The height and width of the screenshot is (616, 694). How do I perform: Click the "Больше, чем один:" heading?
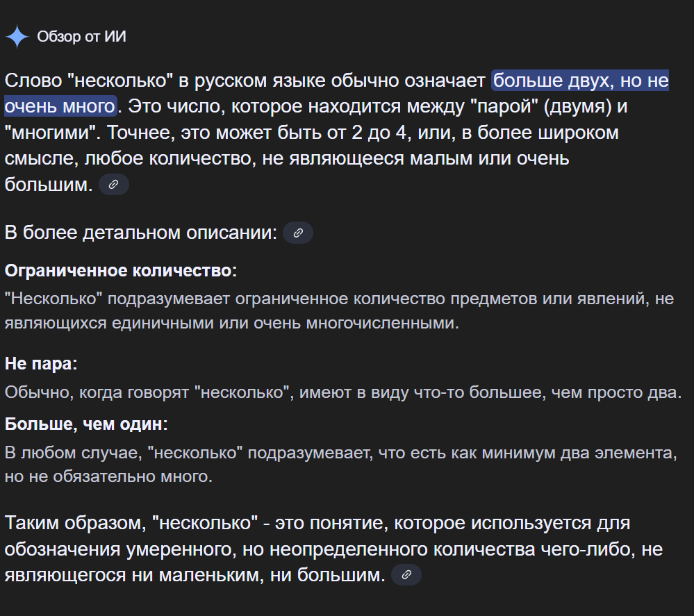point(86,424)
